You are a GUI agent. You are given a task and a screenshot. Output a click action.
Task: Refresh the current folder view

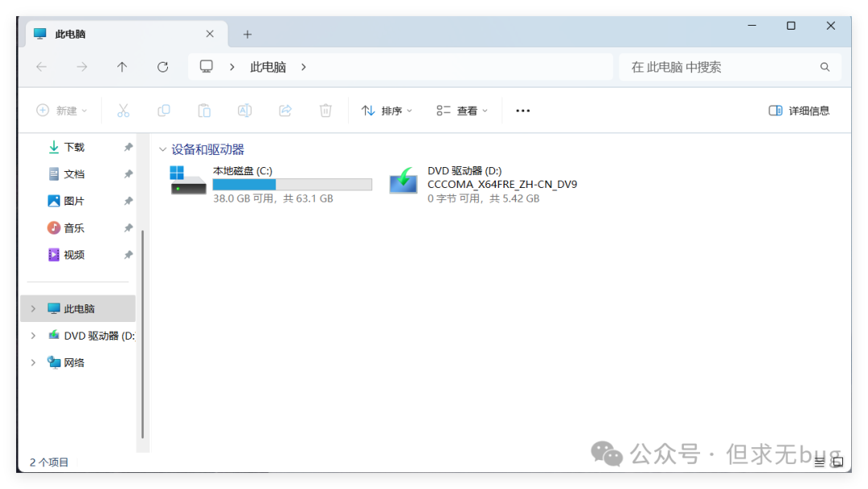[162, 67]
